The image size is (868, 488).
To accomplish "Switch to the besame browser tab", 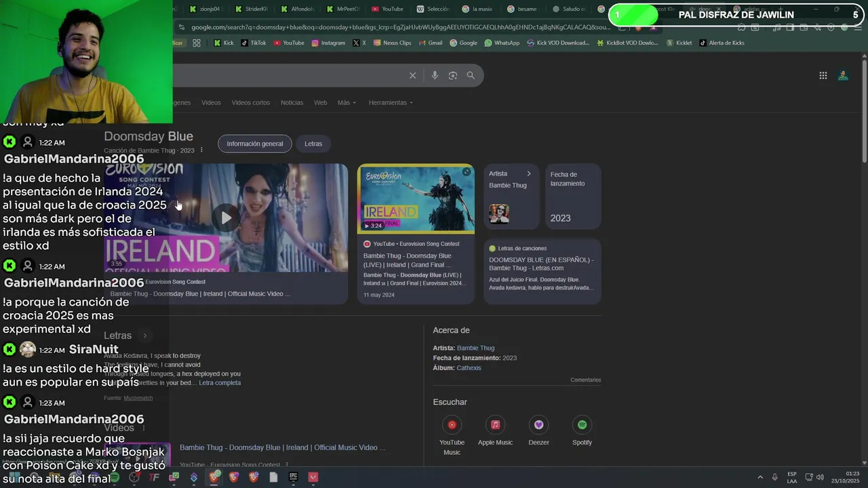I will (x=522, y=9).
